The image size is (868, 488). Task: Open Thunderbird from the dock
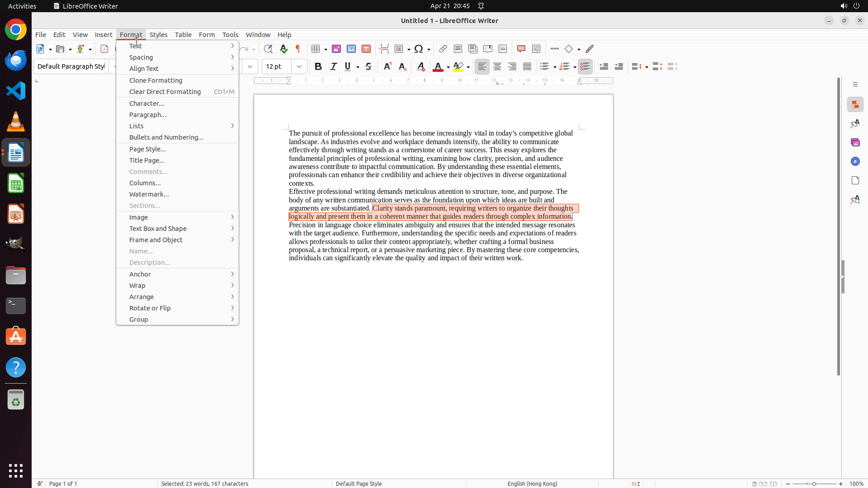click(16, 60)
